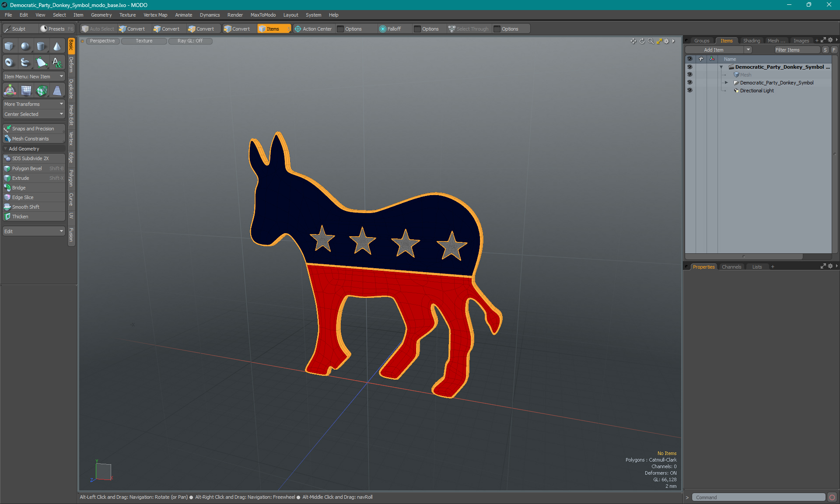Select the Cone primitive tool
The image size is (840, 504).
click(57, 46)
